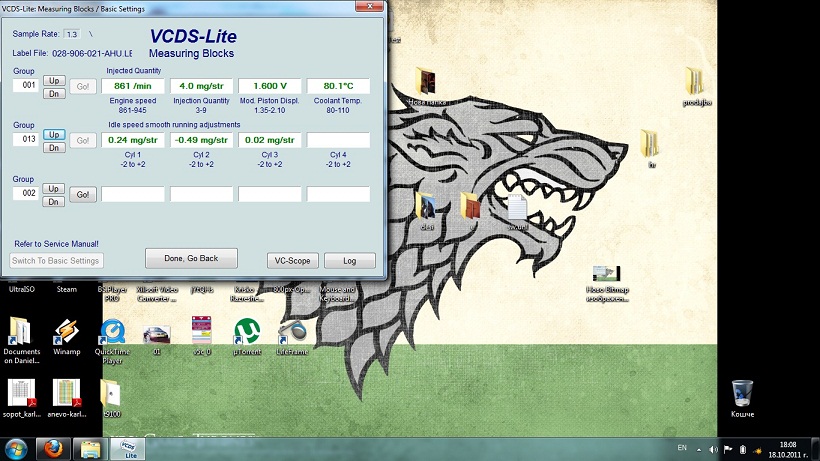Decrease group 013 with Dn button

(x=54, y=147)
